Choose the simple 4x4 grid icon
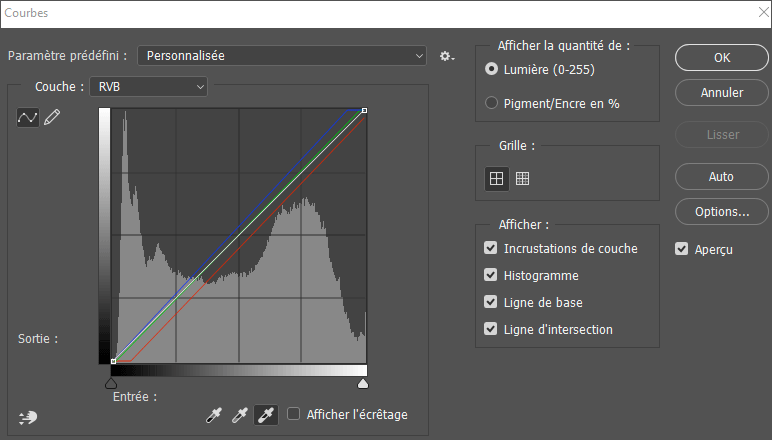The image size is (772, 440). point(495,178)
